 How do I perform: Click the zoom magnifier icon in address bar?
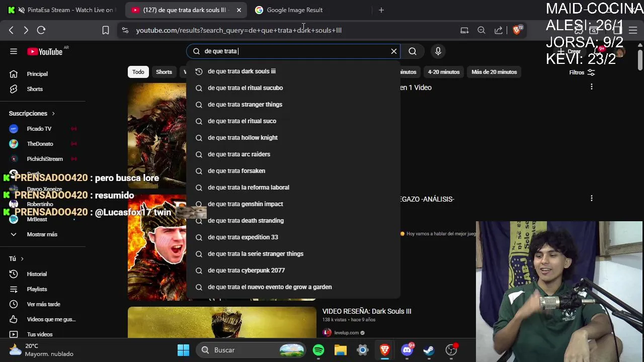(481, 30)
